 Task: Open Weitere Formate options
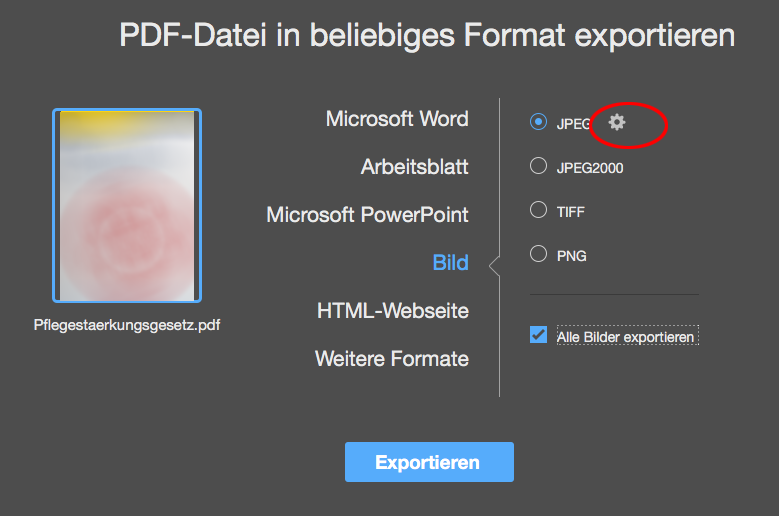tap(391, 359)
